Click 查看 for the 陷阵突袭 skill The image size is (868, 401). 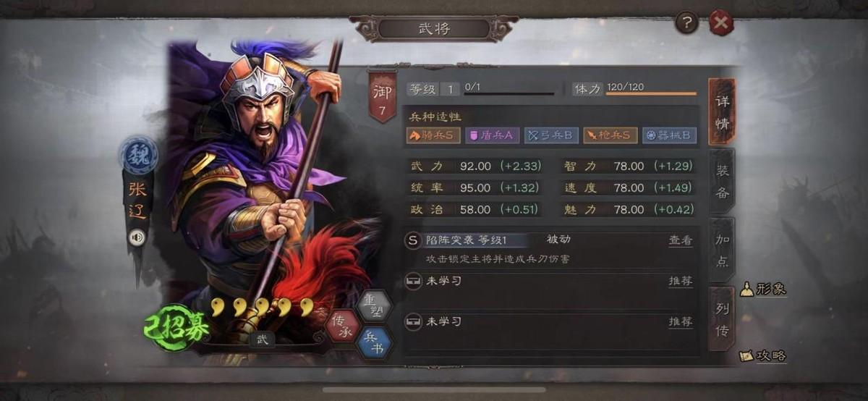click(680, 240)
